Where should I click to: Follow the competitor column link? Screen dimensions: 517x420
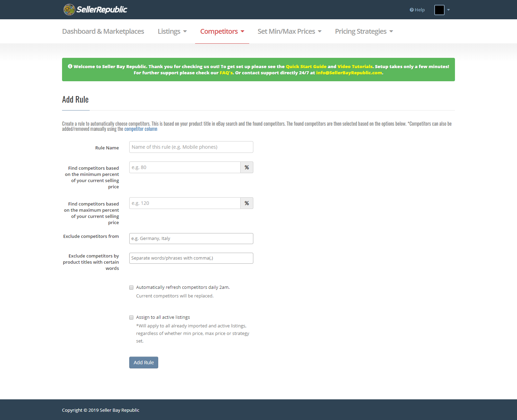[141, 129]
